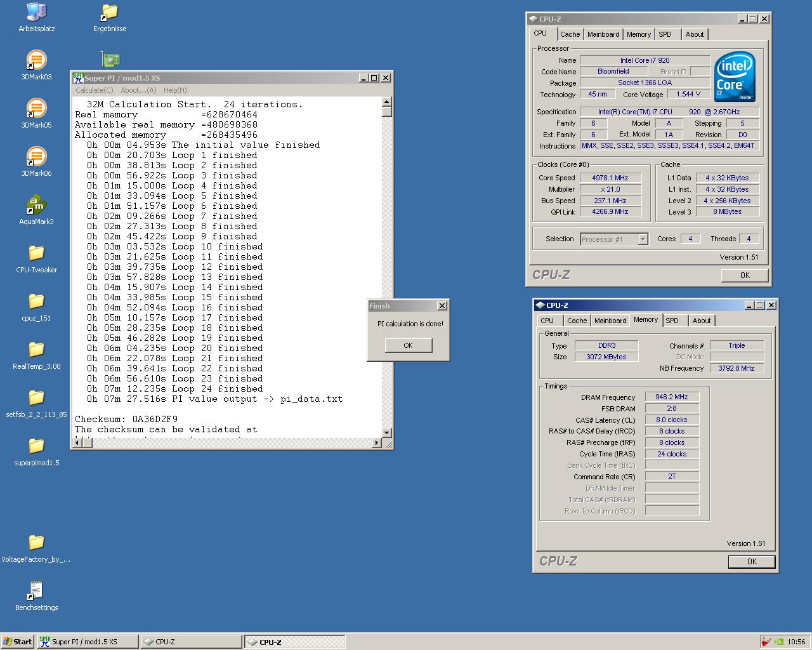The image size is (812, 650).
Task: Switch to Cache tab in upper CPU-Z
Action: coord(570,34)
